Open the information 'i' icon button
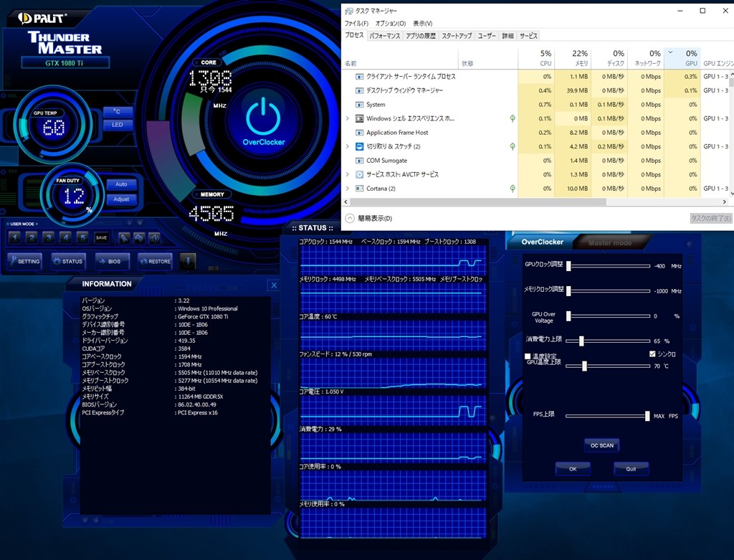This screenshot has width=734, height=560. click(188, 261)
